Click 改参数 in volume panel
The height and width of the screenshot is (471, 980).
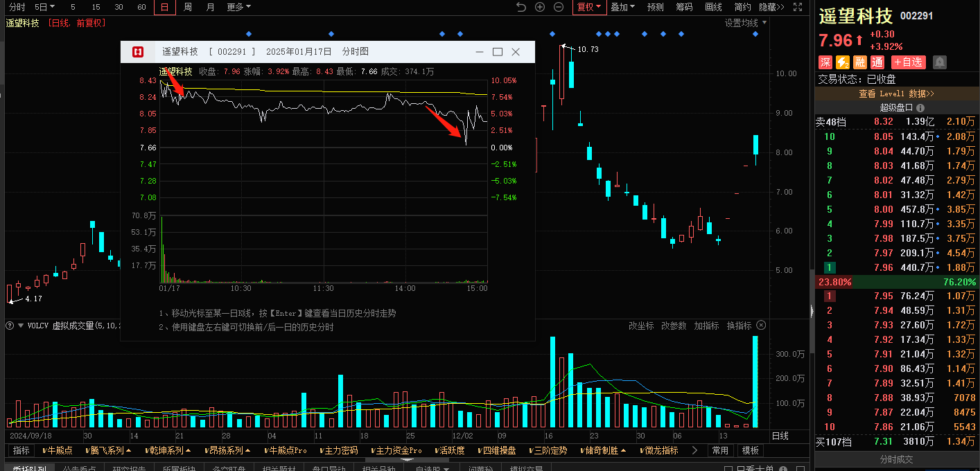674,326
